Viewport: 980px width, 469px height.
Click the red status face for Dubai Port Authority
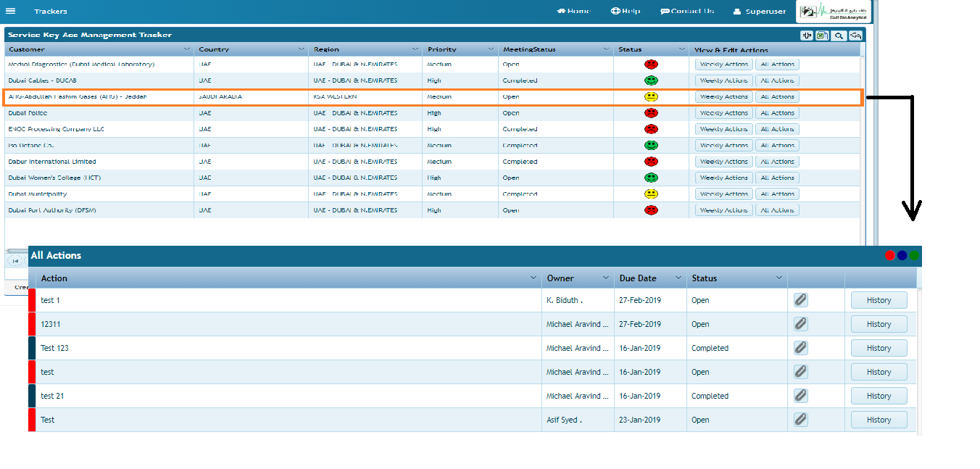click(x=651, y=210)
